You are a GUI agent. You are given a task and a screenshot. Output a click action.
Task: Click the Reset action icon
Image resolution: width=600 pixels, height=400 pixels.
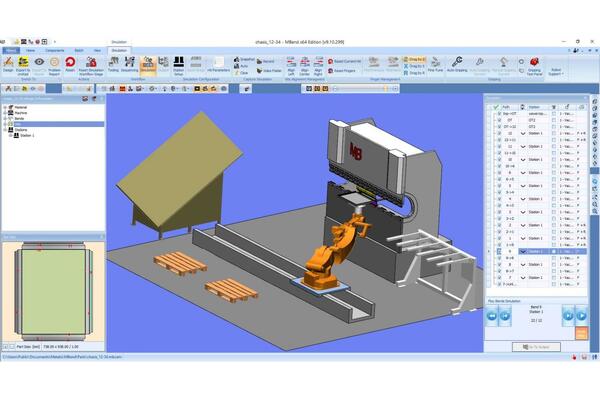tap(71, 63)
